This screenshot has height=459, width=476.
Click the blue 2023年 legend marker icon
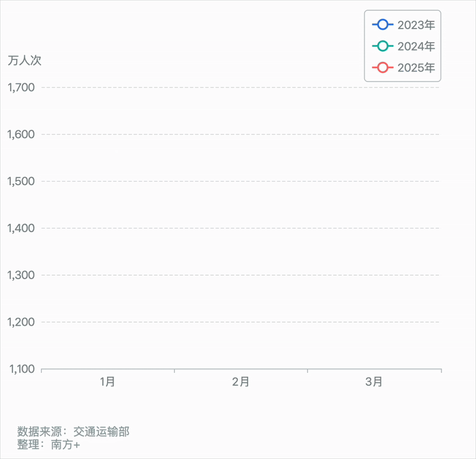[x=383, y=25]
